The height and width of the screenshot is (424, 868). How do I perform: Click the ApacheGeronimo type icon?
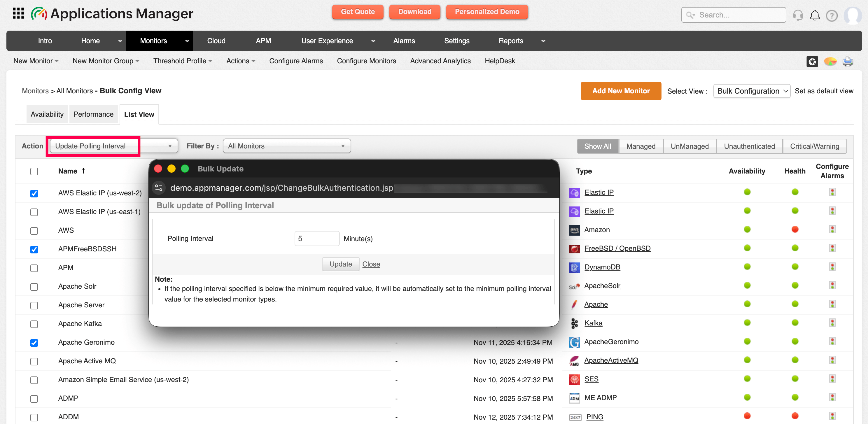[x=574, y=342]
